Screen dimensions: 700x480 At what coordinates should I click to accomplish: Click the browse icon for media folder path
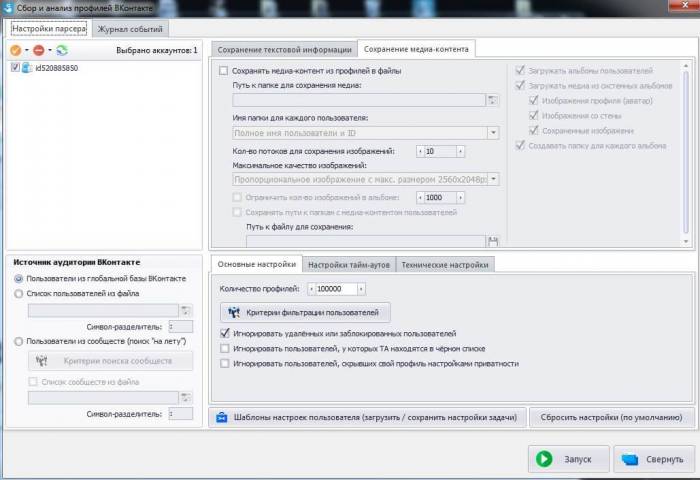click(492, 100)
